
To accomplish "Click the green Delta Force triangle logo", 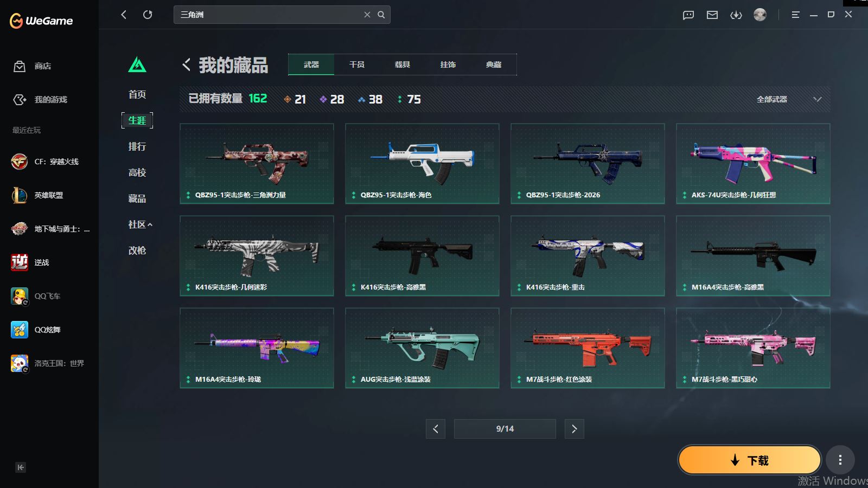I will (x=137, y=65).
